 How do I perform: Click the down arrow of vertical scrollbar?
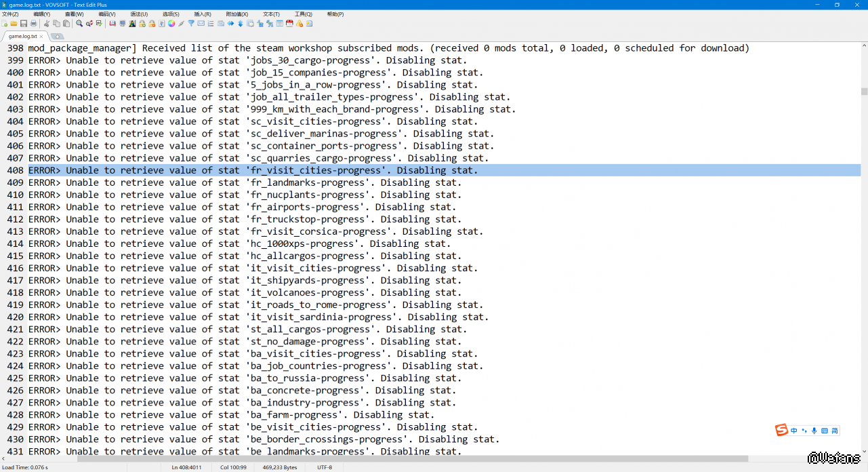coord(864,451)
